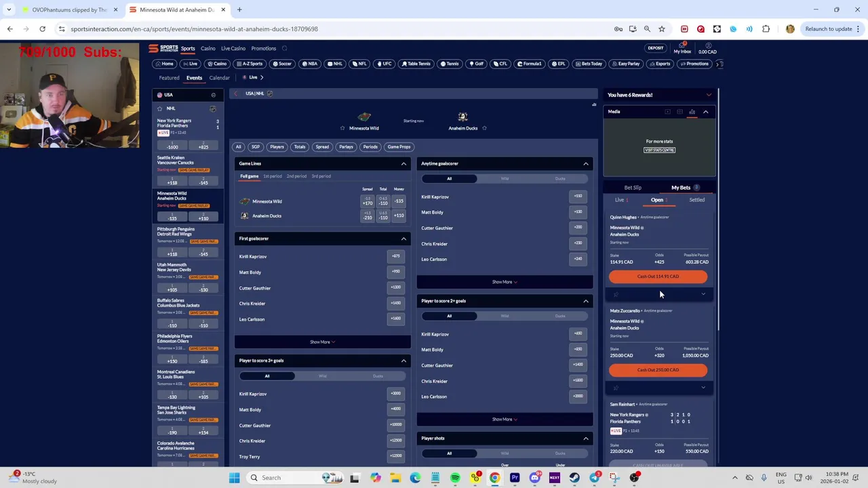Bookmark this page with the star icon

[661, 29]
